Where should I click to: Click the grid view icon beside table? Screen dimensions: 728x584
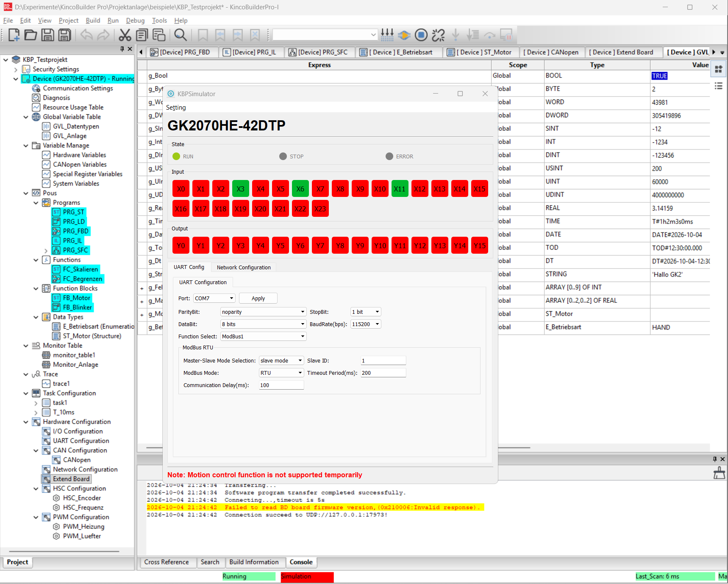point(718,69)
